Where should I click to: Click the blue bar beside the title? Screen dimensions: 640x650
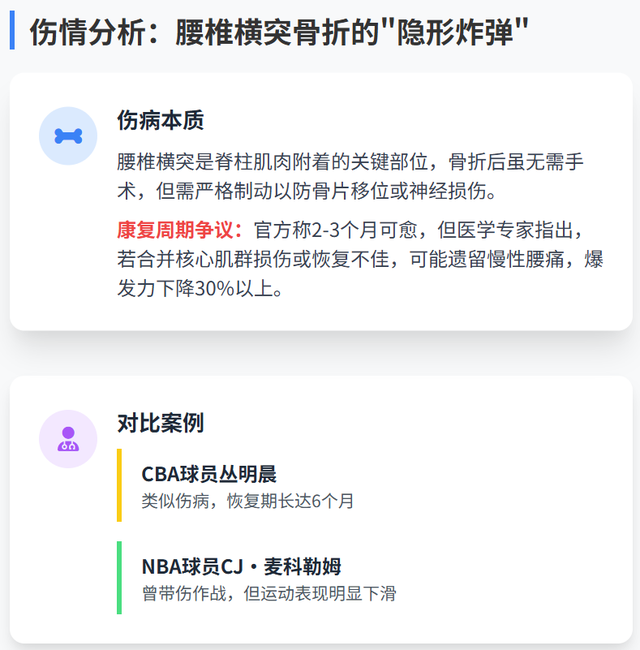[x=12, y=30]
